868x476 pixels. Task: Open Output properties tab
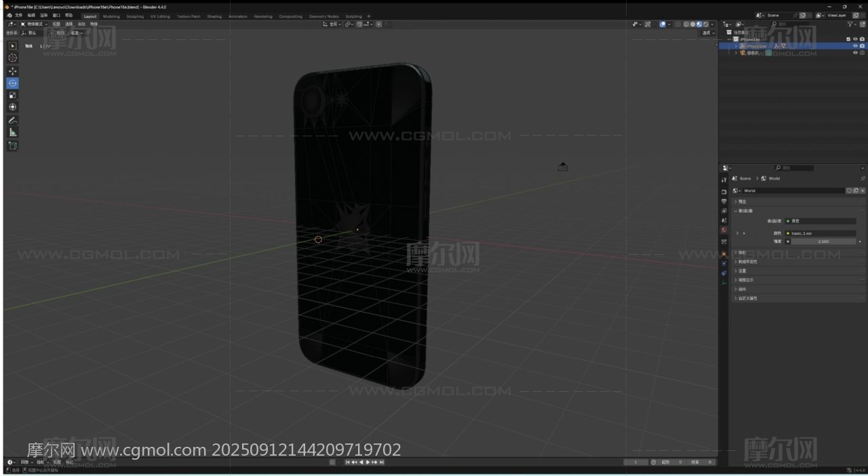point(724,201)
